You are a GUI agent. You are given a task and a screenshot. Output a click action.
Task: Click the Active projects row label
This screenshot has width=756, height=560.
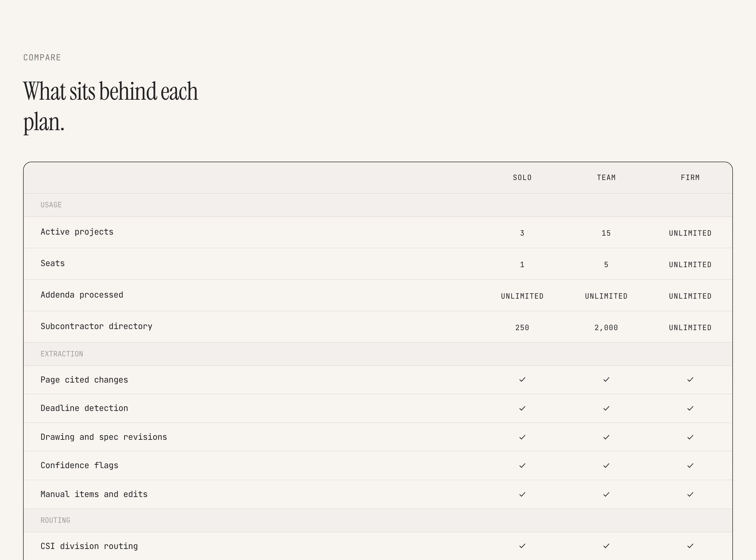click(x=77, y=232)
